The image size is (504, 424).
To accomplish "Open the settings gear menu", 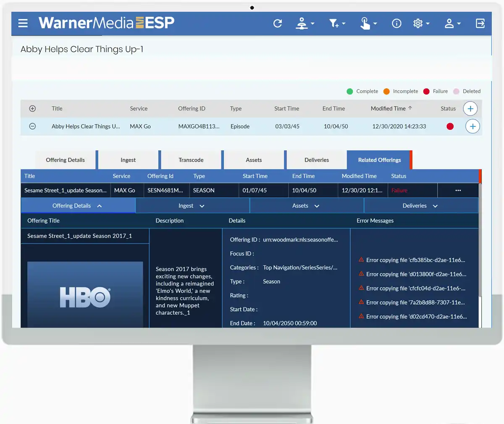I will click(421, 24).
